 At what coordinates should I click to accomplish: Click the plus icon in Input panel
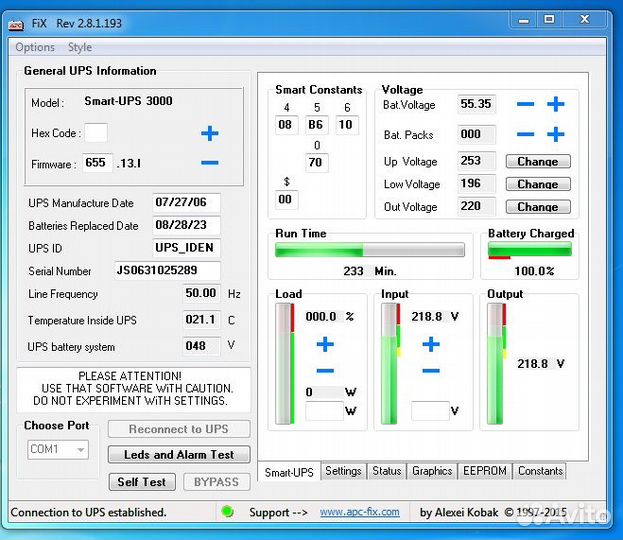click(x=431, y=345)
